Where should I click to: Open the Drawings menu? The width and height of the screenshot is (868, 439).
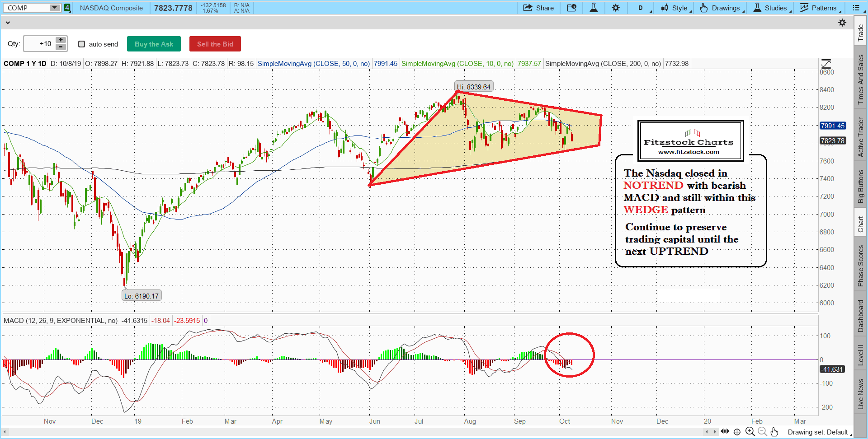click(721, 8)
